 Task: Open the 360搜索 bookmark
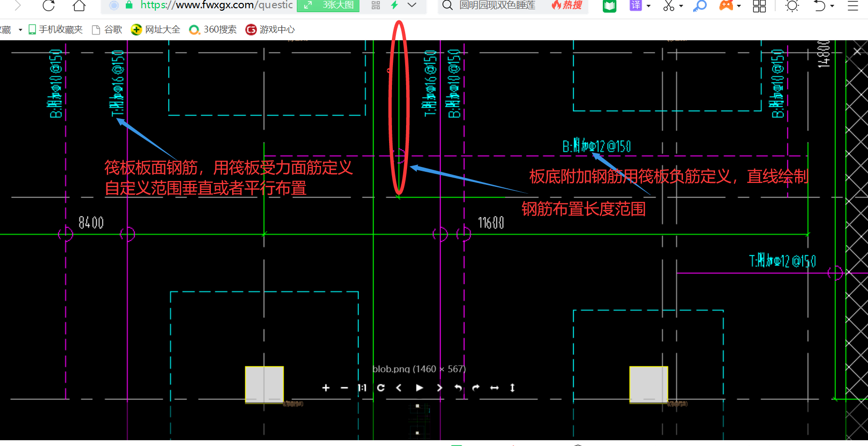click(x=213, y=30)
